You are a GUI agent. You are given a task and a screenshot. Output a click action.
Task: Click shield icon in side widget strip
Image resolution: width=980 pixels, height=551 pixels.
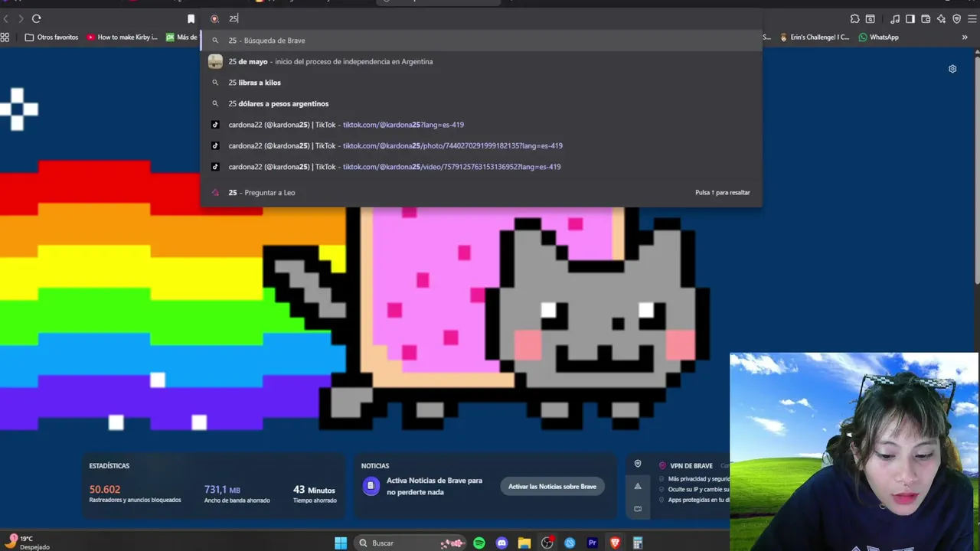click(638, 464)
